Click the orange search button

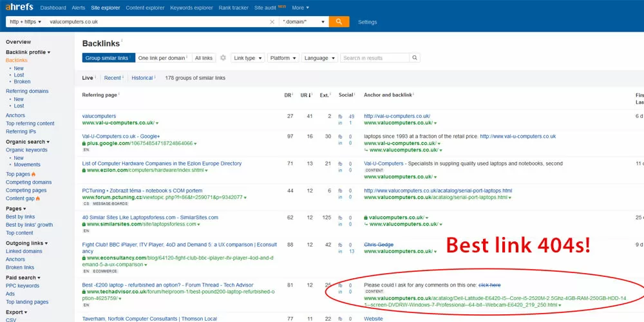tap(339, 21)
